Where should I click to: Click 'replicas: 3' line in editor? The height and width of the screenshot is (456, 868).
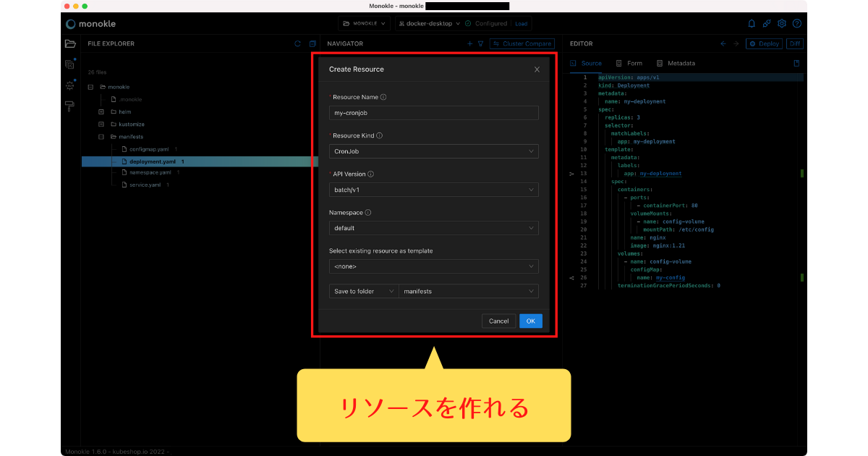pyautogui.click(x=622, y=117)
